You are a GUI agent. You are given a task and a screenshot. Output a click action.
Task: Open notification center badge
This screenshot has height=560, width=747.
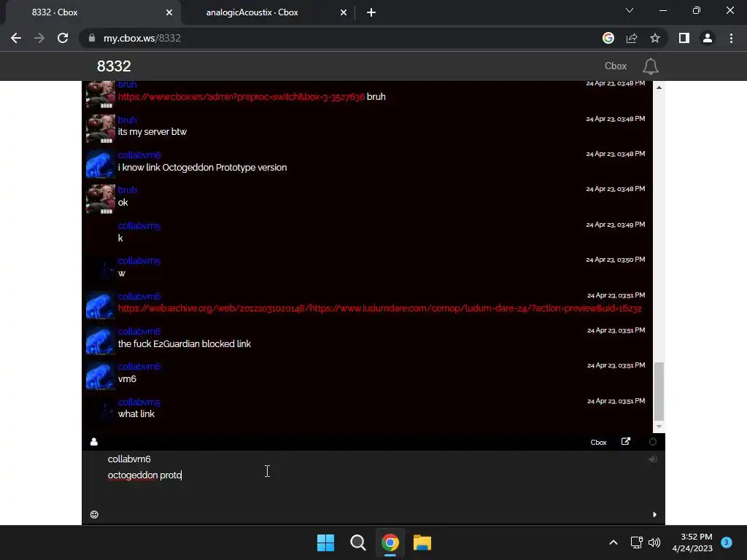(727, 542)
